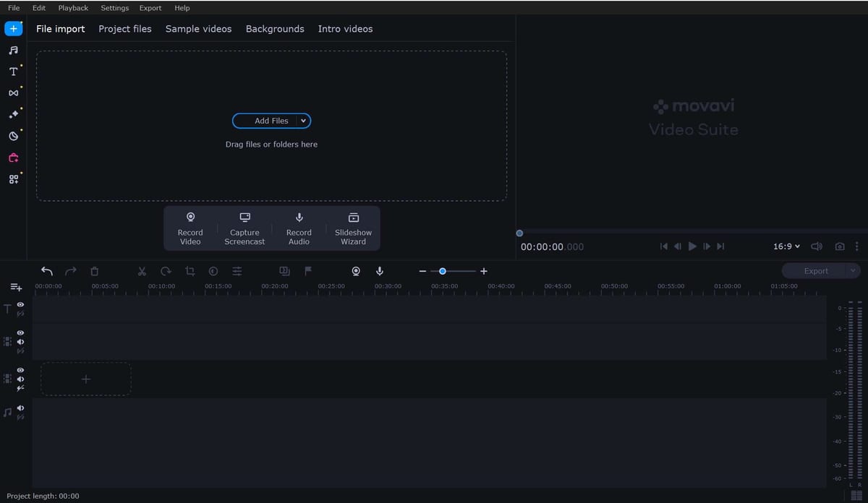Viewport: 868px width, 503px height.
Task: Open the player's three-dot more options menu
Action: pyautogui.click(x=857, y=246)
